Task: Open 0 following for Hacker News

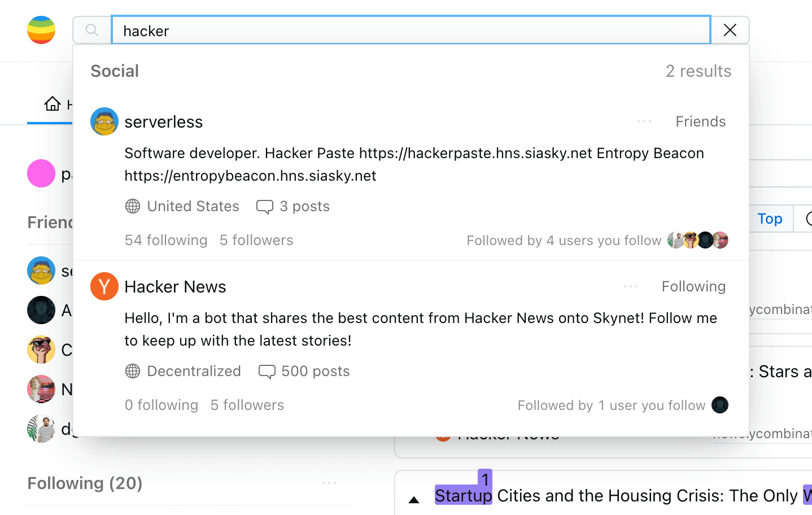Action: (x=161, y=405)
